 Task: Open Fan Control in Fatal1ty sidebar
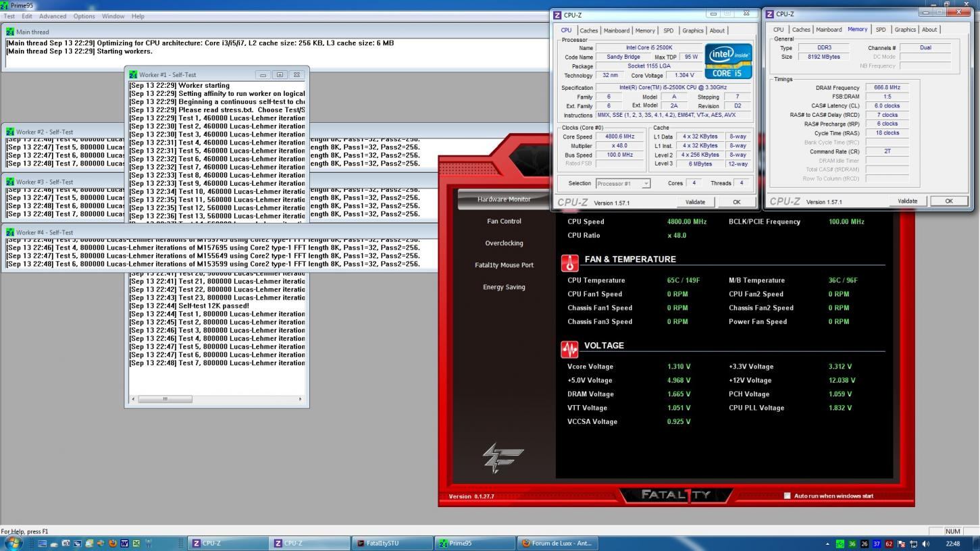[x=505, y=221]
